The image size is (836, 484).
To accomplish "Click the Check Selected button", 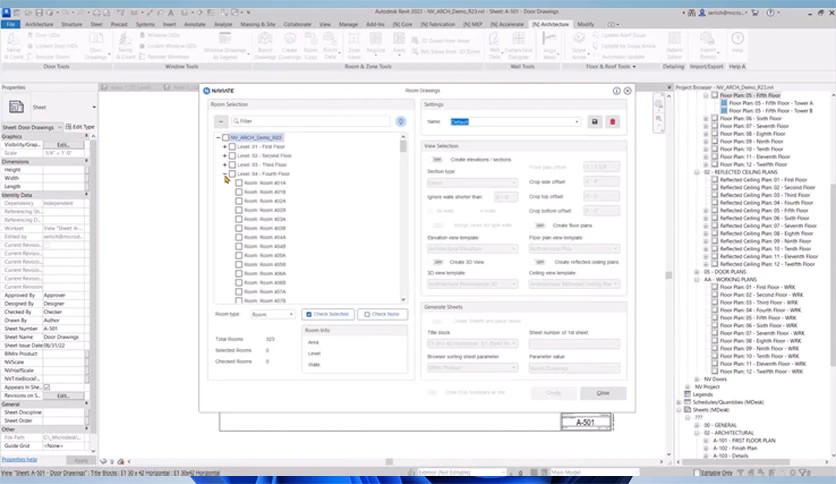I will point(327,314).
